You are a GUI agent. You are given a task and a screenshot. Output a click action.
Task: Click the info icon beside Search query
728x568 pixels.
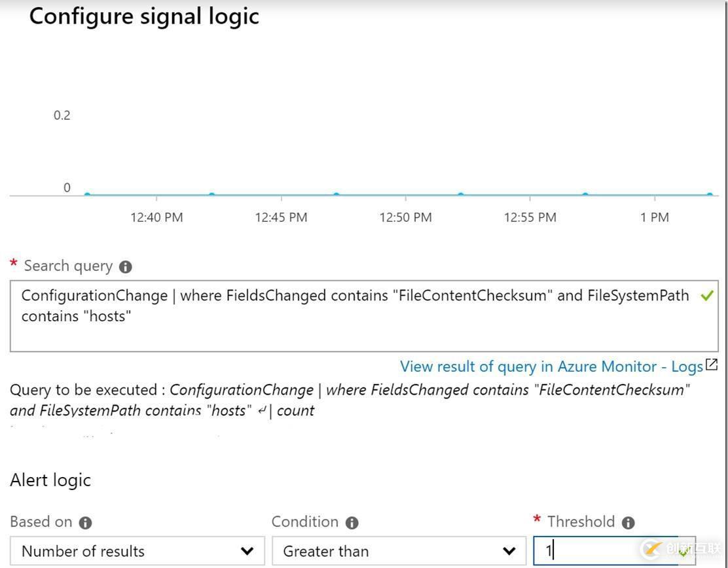pos(126,267)
